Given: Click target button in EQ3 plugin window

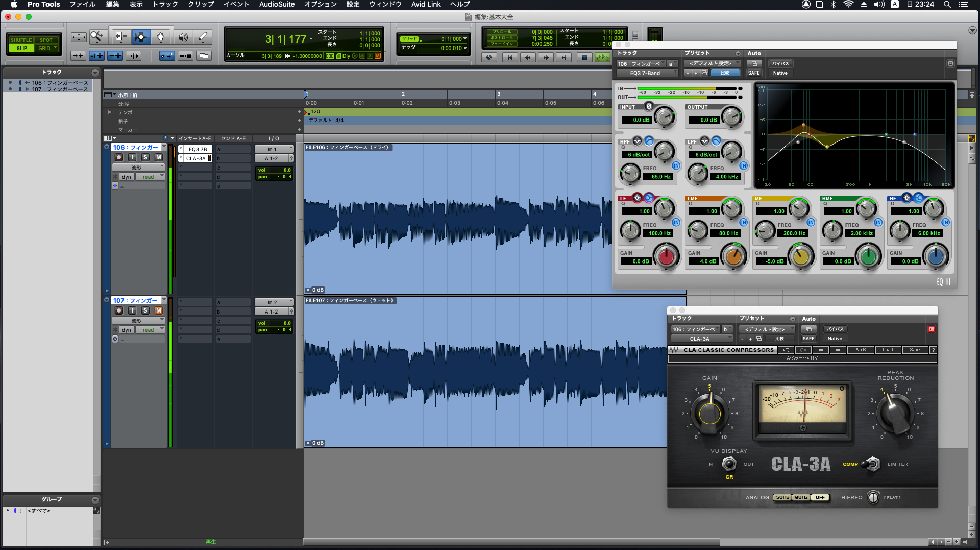Looking at the screenshot, I should click(950, 63).
